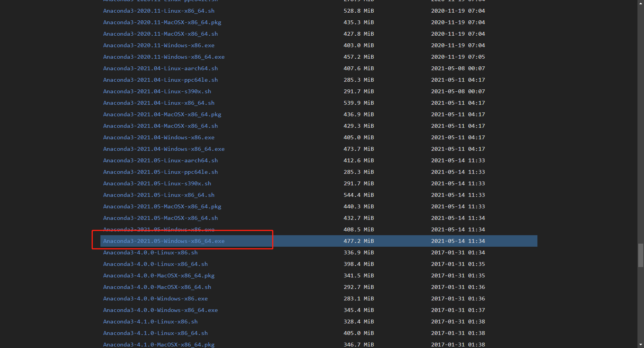Image resolution: width=644 pixels, height=348 pixels.
Task: Open Anaconda3-2021.04-Linux-ppc64le.sh link
Action: coord(160,80)
